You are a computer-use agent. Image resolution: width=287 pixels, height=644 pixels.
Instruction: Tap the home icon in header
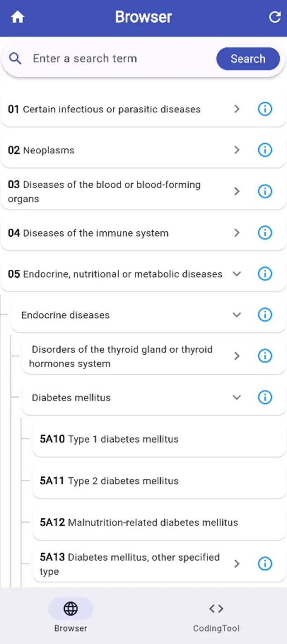point(18,18)
